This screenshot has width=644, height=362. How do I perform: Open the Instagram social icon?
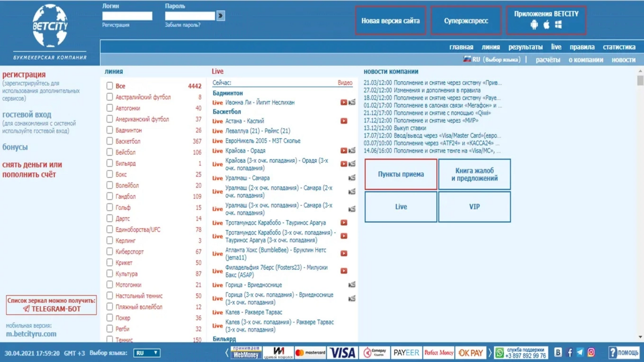591,352
